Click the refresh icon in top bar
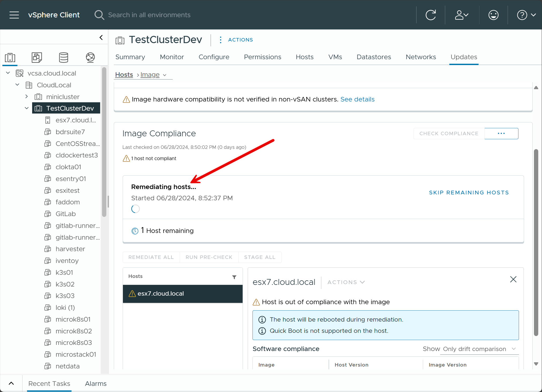This screenshot has height=392, width=542. pos(431,15)
